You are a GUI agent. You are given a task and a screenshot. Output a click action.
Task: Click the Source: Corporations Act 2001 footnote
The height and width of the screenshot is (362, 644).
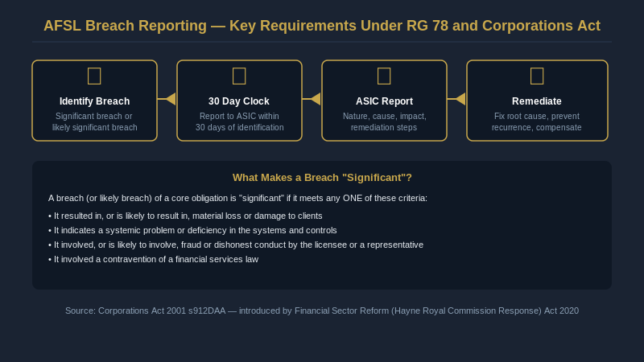(x=322, y=311)
